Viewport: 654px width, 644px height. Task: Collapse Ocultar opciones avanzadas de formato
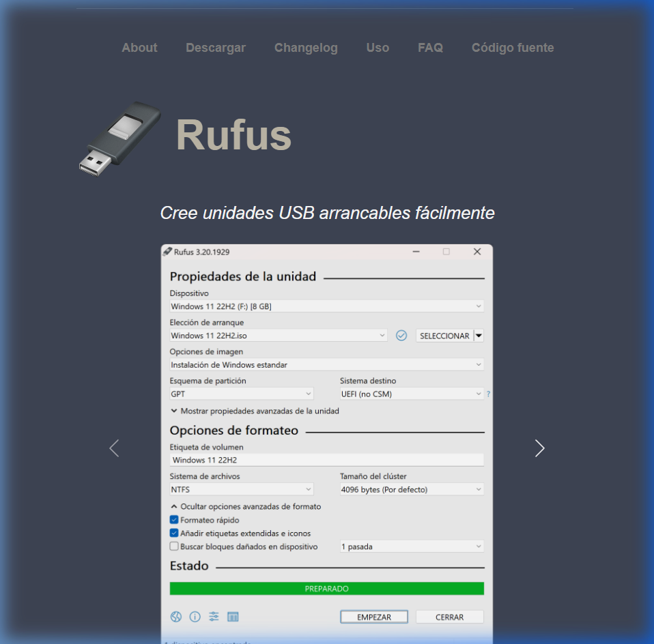pyautogui.click(x=246, y=506)
